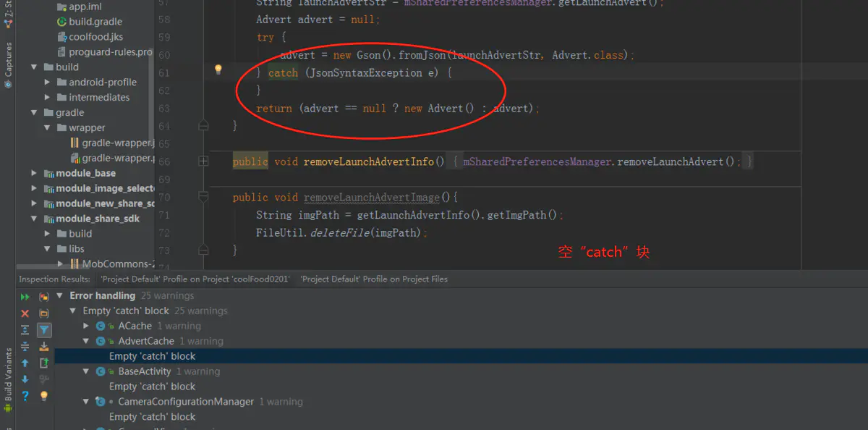Click 'catch' keyword in code

(x=283, y=73)
